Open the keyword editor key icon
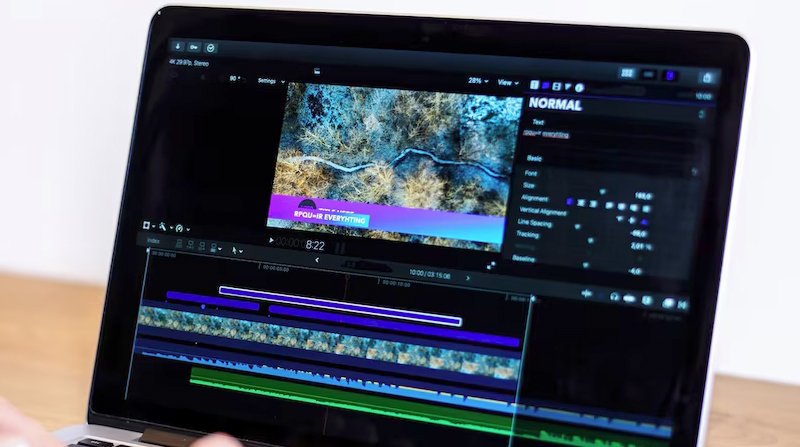Image resolution: width=800 pixels, height=447 pixels. 193,47
